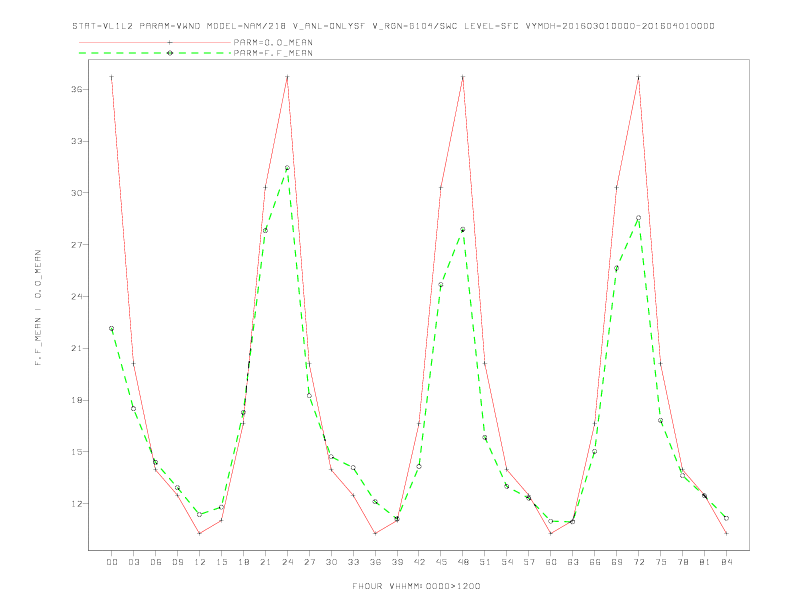Click the red plus data point at hour 00

tap(112, 77)
